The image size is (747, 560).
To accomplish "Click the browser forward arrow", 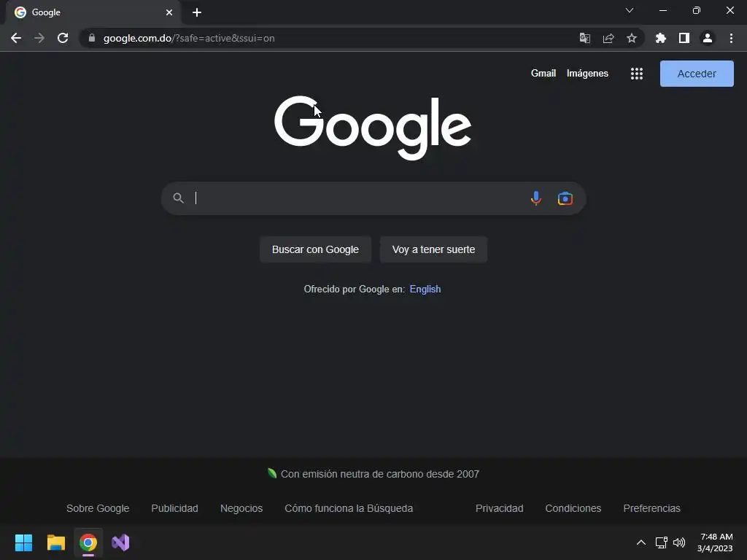I will tap(39, 38).
